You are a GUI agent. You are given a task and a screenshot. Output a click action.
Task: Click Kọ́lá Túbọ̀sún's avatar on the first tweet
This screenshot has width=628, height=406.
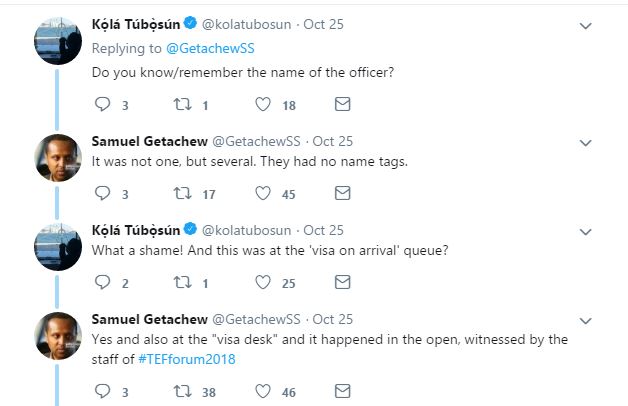coord(57,40)
